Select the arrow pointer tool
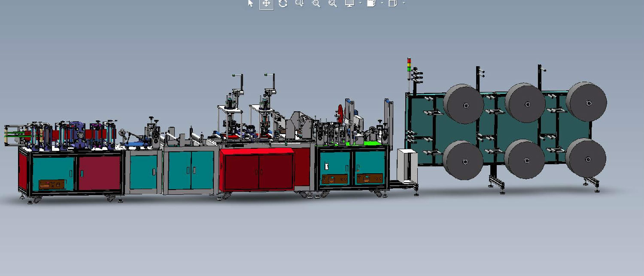 click(x=251, y=3)
